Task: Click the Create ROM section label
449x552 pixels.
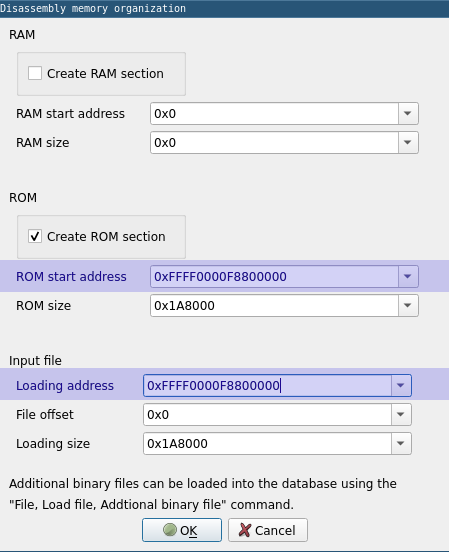Action: 106,237
